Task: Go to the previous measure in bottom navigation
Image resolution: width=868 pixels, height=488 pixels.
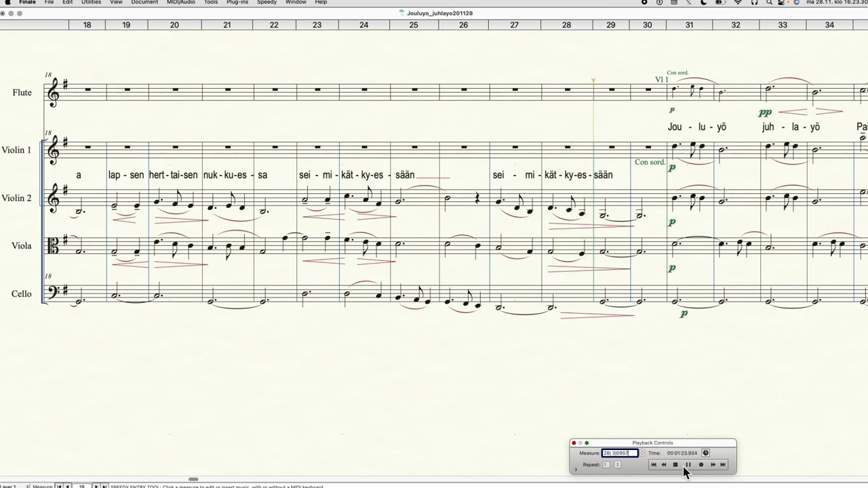Action: tap(67, 486)
